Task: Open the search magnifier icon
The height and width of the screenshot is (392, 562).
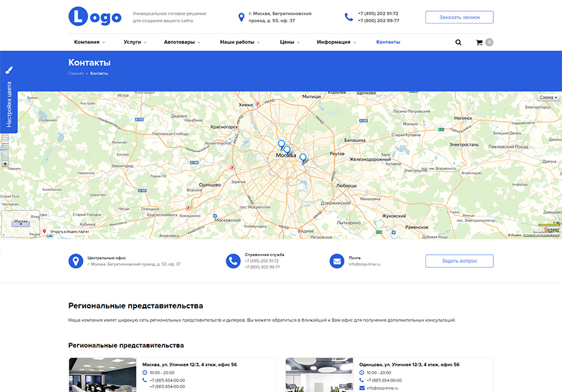Action: point(458,42)
